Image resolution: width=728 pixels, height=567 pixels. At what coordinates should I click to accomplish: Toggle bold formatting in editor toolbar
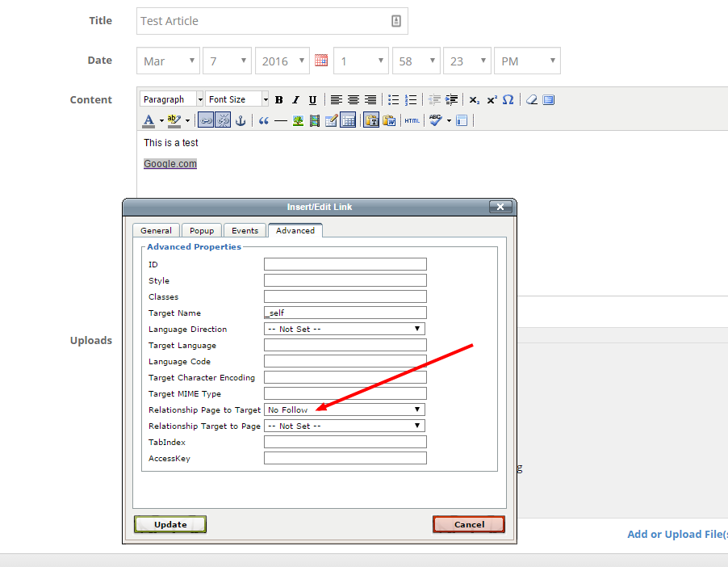tap(278, 100)
